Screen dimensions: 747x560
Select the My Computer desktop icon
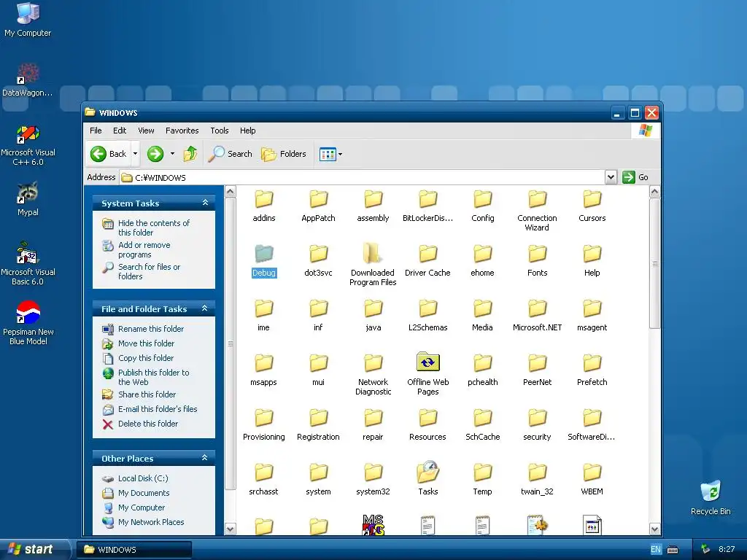click(x=28, y=20)
